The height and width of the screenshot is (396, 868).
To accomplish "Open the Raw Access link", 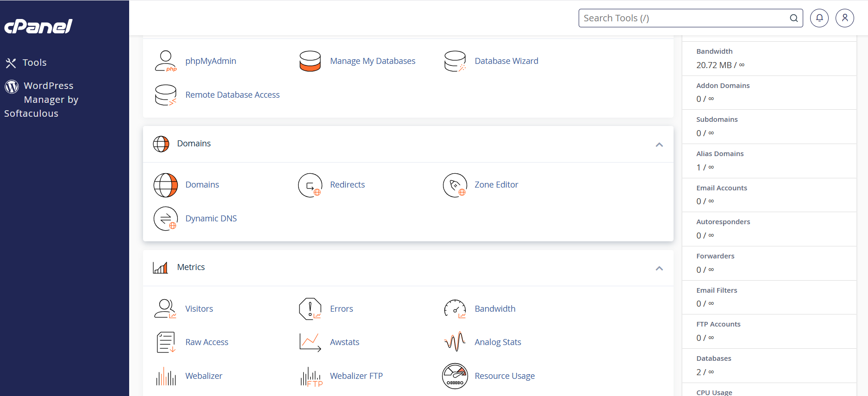I will [207, 342].
